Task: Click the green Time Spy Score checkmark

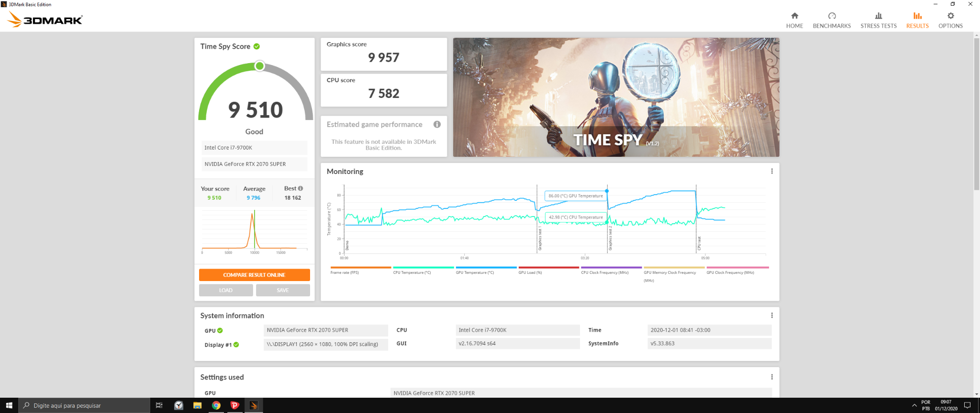Action: [256, 46]
